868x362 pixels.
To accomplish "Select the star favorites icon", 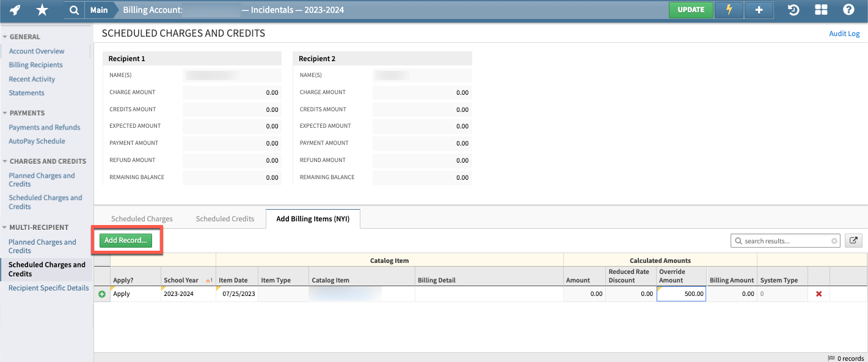I will [x=42, y=10].
